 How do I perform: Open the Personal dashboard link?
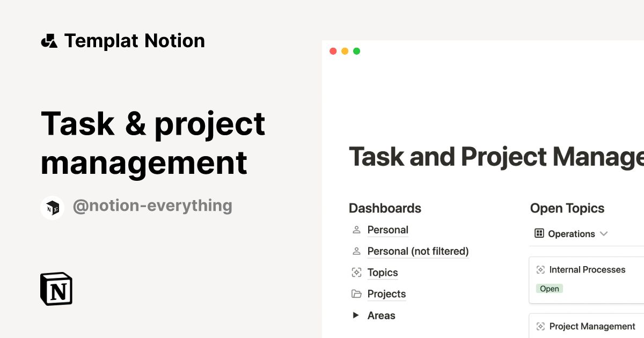point(387,230)
